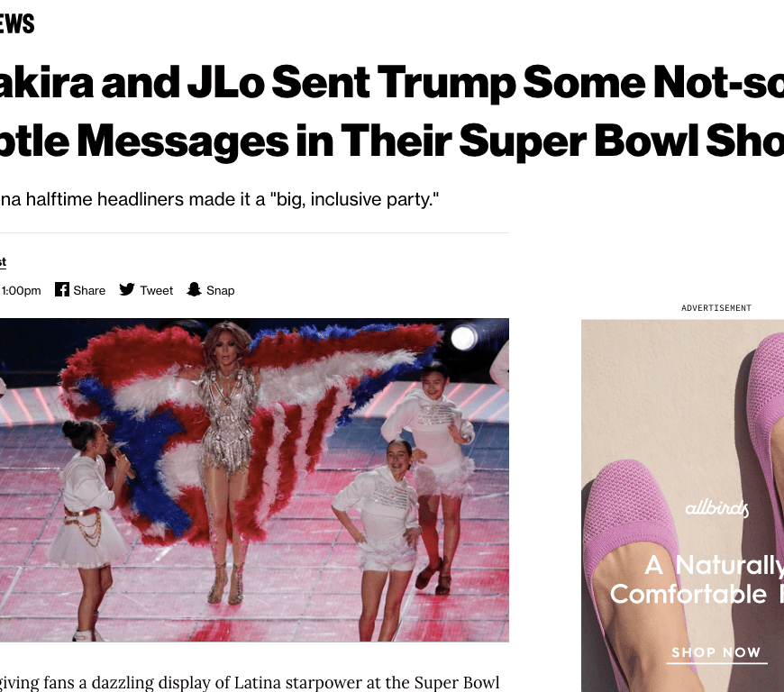This screenshot has height=692, width=784.
Task: Share the article via Share label
Action: click(89, 290)
